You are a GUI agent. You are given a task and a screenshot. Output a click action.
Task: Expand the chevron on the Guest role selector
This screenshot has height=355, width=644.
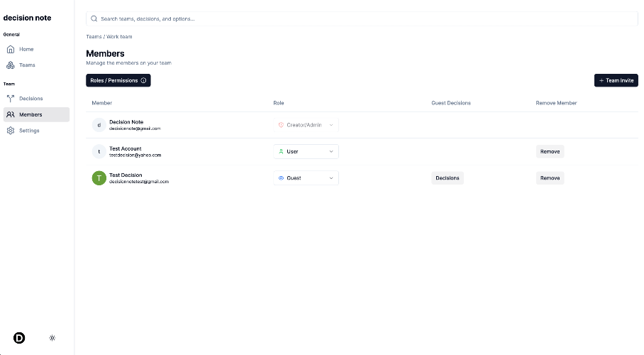click(x=331, y=178)
